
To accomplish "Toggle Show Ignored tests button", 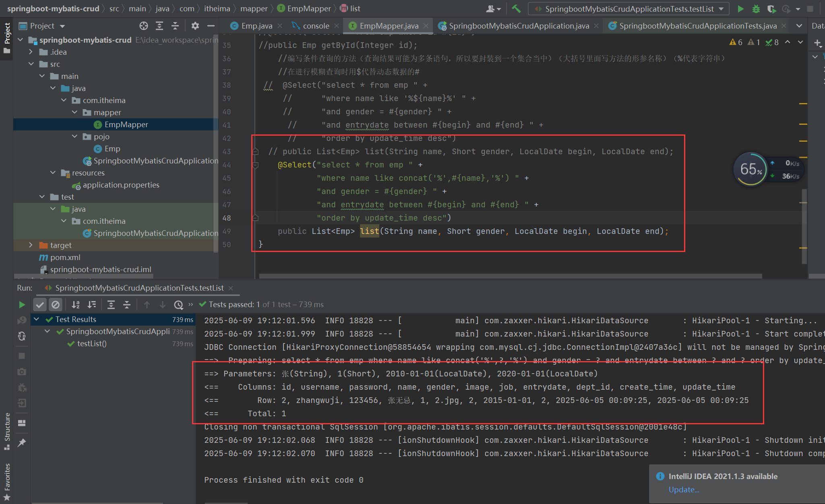I will point(56,305).
